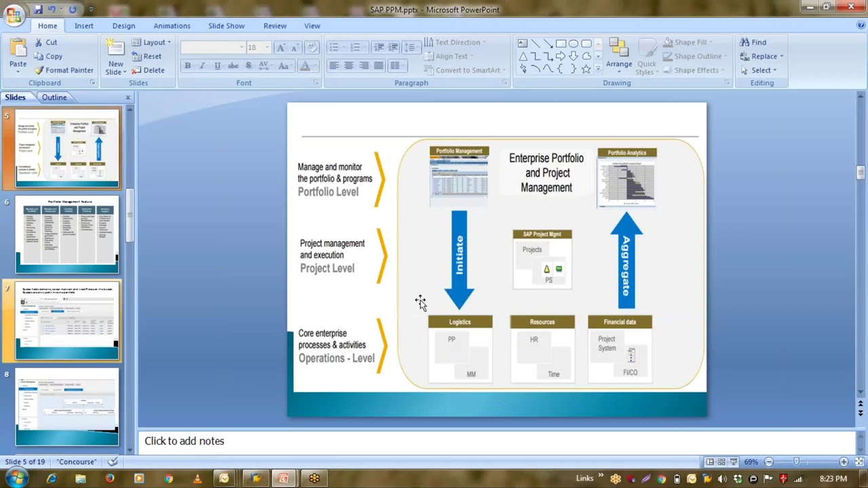This screenshot has width=868, height=488.
Task: Toggle bold formatting
Action: 188,66
